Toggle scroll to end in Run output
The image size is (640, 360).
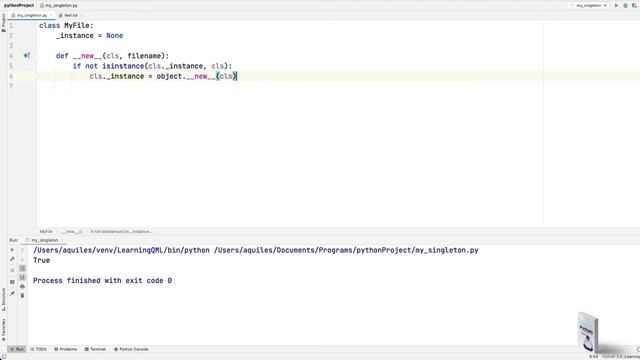click(x=22, y=277)
